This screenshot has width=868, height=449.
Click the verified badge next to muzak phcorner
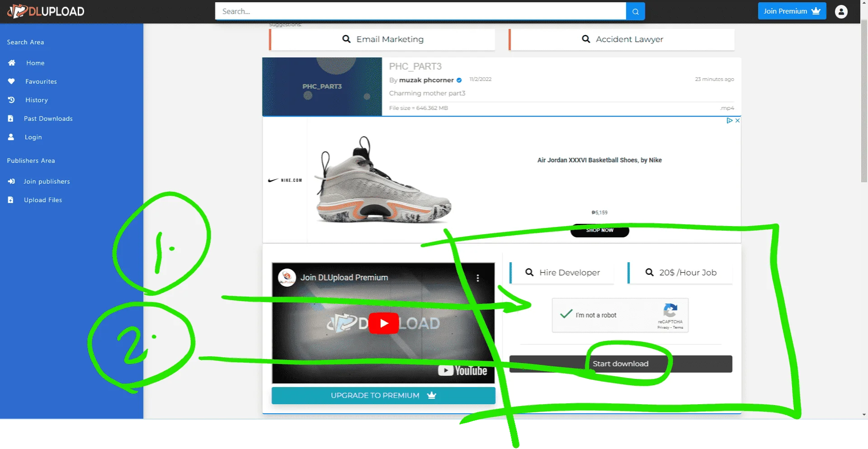coord(459,80)
